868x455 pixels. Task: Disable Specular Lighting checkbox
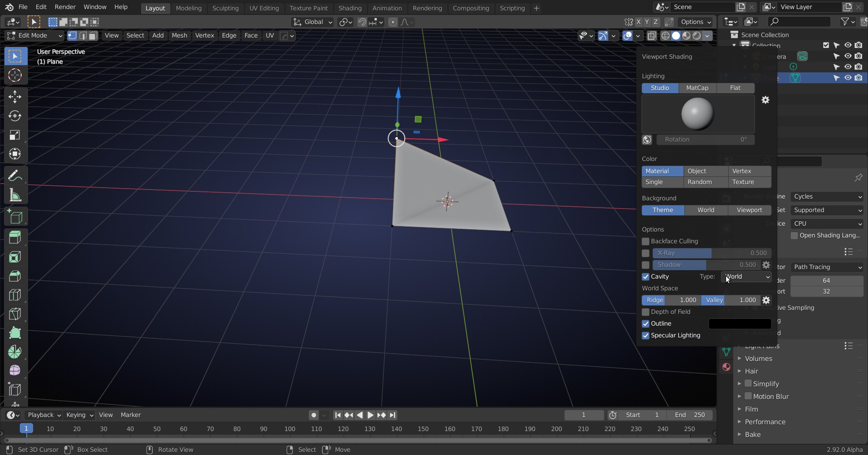coord(646,336)
